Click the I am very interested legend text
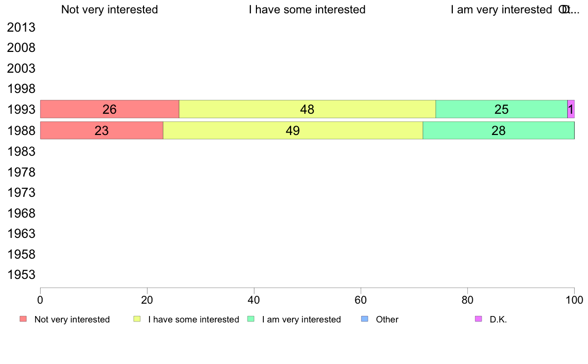 coord(301,319)
